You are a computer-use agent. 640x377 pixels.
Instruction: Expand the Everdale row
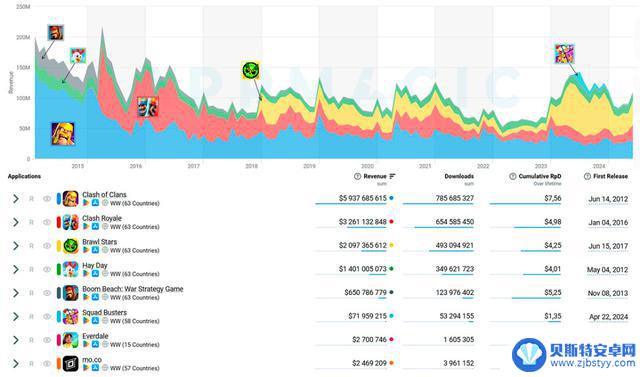click(16, 340)
